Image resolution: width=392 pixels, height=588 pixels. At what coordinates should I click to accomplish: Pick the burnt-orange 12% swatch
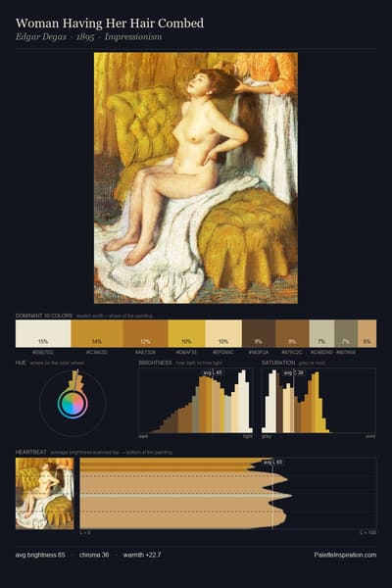point(146,333)
